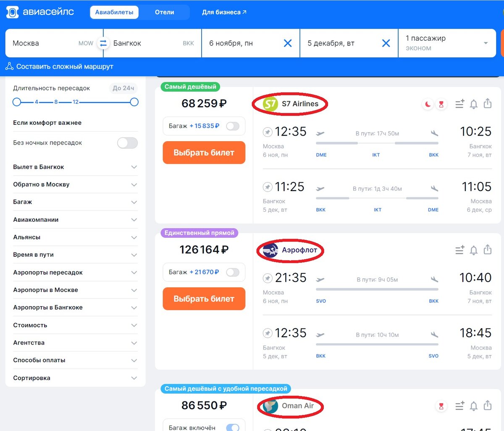
Task: Add S7 Airlines ticket to favorites list
Action: click(x=460, y=104)
